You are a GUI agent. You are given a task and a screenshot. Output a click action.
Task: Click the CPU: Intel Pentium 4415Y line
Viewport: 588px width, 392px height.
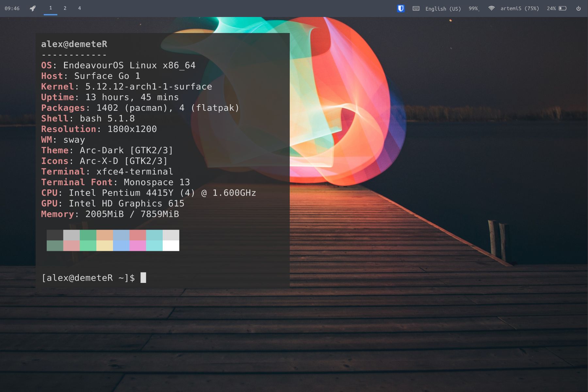(x=149, y=193)
